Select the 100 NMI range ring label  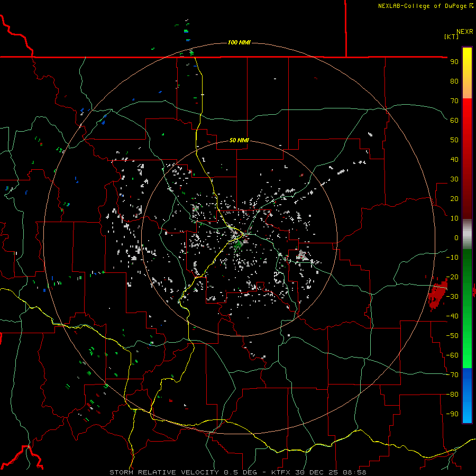point(239,42)
